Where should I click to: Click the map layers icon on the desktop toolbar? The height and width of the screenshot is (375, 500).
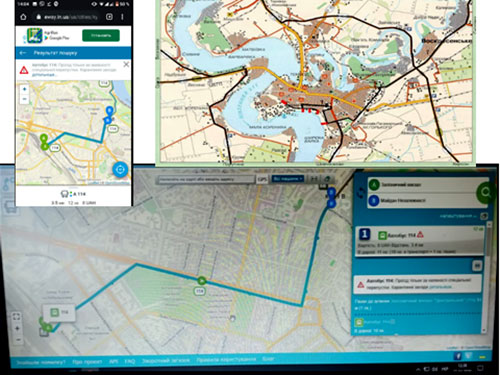pos(328,179)
